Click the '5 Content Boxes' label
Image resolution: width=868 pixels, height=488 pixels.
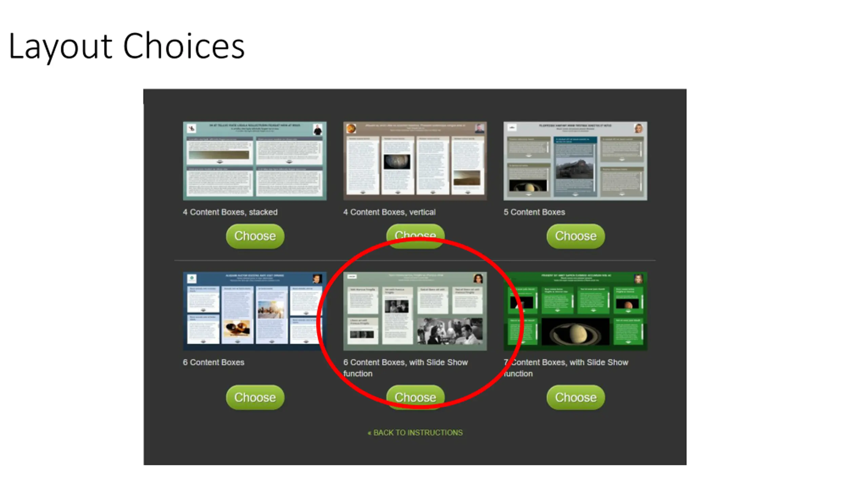pos(534,212)
